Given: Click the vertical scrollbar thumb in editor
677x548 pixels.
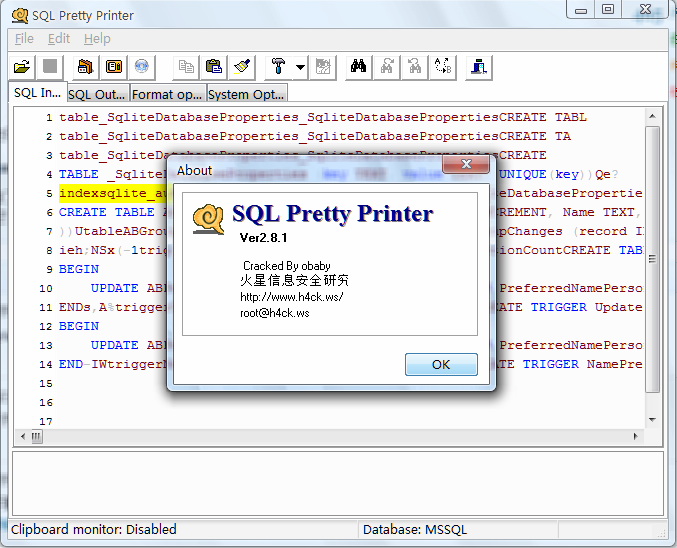Looking at the screenshot, I should click(652, 259).
